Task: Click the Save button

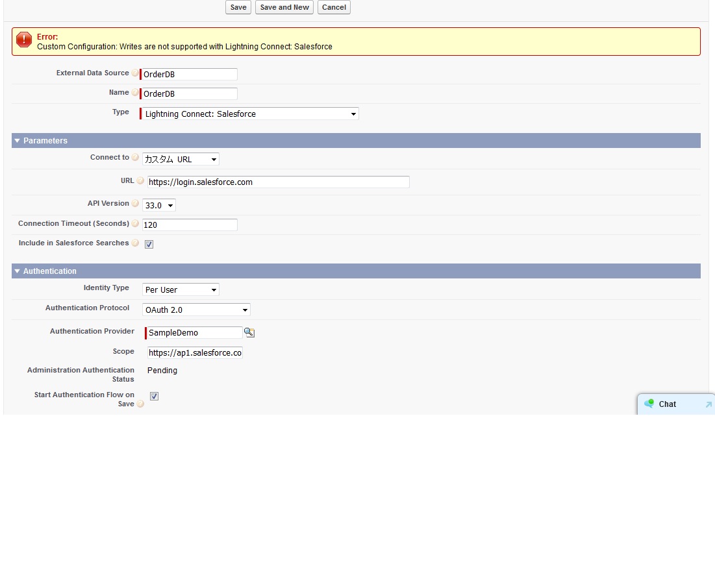Action: pyautogui.click(x=238, y=7)
